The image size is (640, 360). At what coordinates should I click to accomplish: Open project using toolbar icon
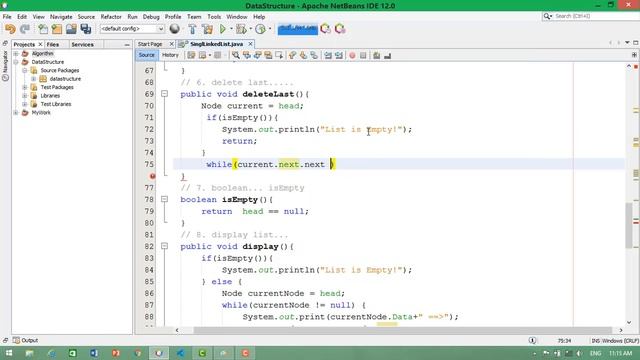(71, 29)
